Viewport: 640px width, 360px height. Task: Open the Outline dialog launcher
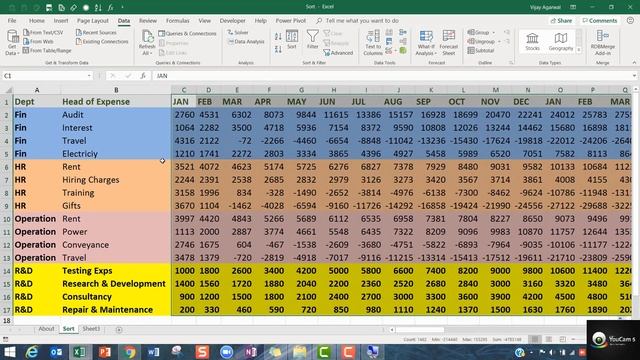pos(511,63)
